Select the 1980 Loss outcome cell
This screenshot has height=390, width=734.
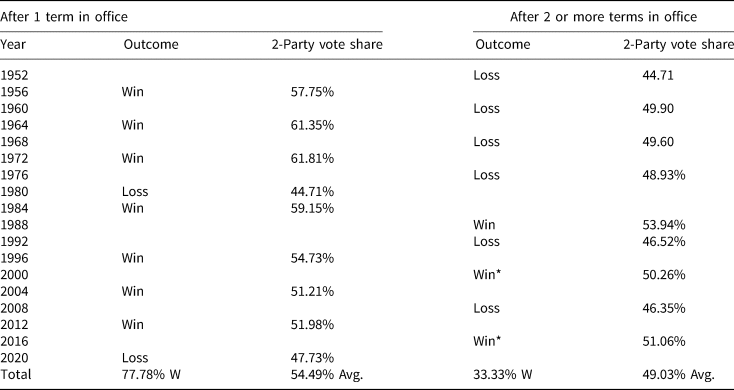[x=135, y=191]
